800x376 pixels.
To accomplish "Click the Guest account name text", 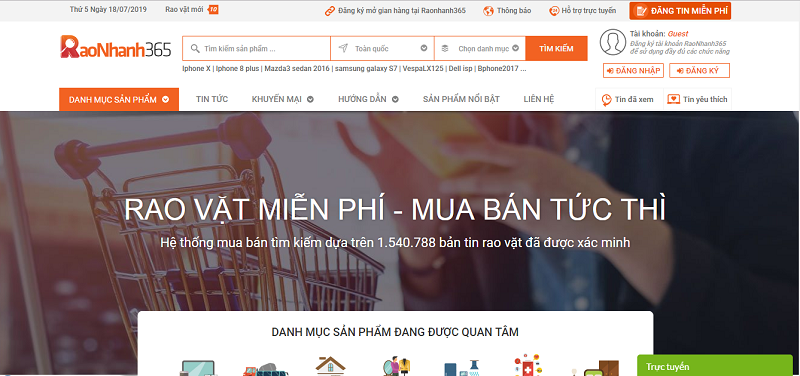I will click(678, 34).
